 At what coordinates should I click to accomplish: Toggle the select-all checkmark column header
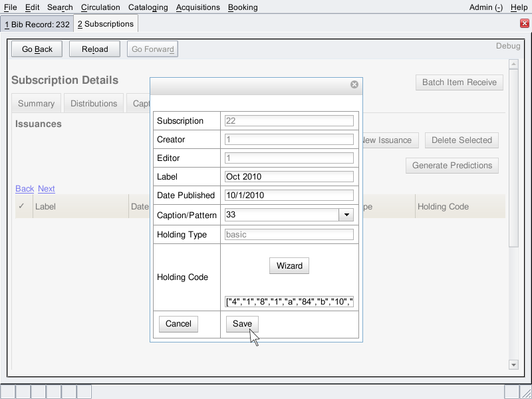[x=21, y=206]
